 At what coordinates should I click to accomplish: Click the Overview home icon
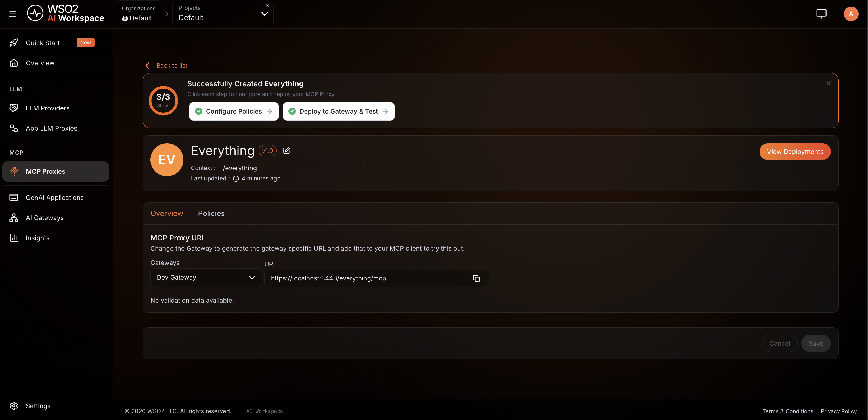click(14, 63)
